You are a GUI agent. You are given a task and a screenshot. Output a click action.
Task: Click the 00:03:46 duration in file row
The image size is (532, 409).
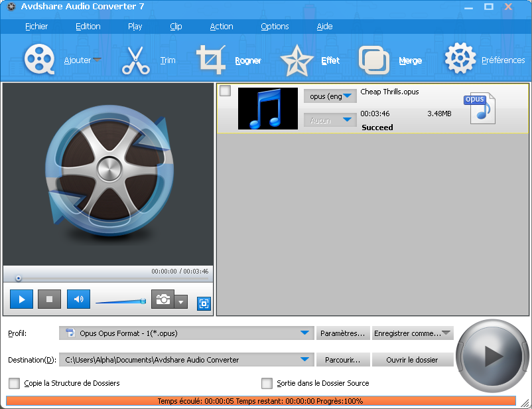(x=375, y=114)
